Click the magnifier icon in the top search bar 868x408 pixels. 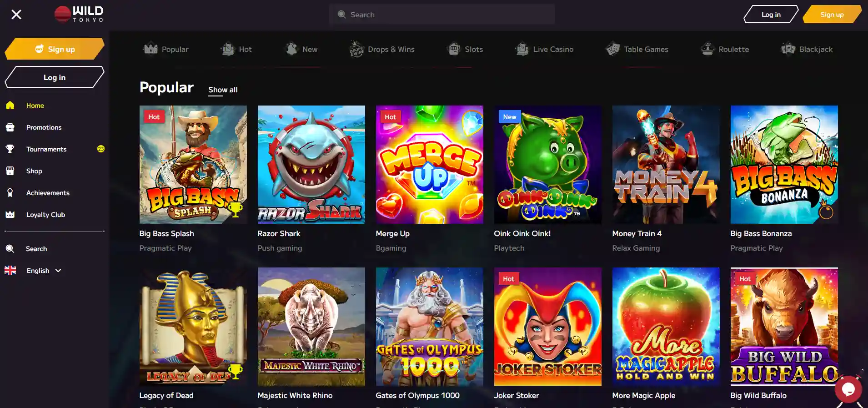[342, 15]
